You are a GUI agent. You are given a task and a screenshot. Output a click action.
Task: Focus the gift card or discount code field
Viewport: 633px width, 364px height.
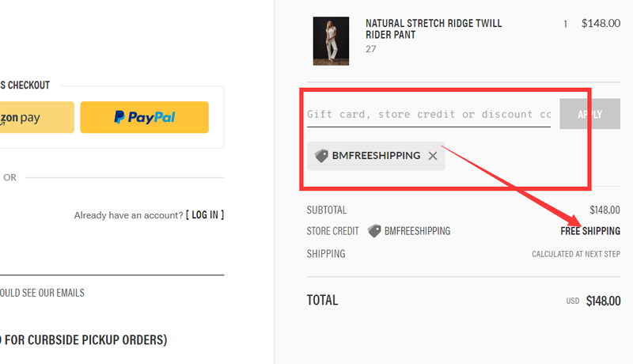pos(429,115)
